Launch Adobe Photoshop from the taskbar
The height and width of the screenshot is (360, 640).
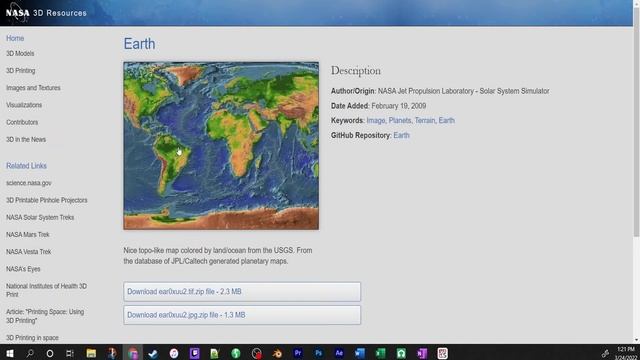[x=318, y=353]
